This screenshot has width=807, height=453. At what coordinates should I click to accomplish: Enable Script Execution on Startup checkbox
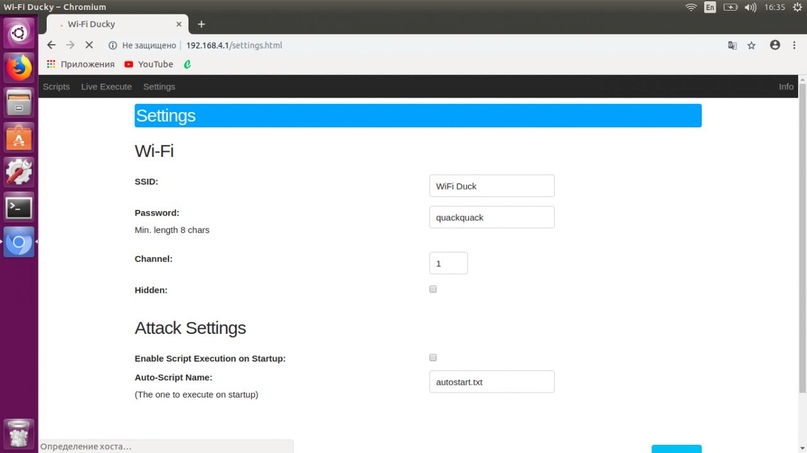point(433,357)
